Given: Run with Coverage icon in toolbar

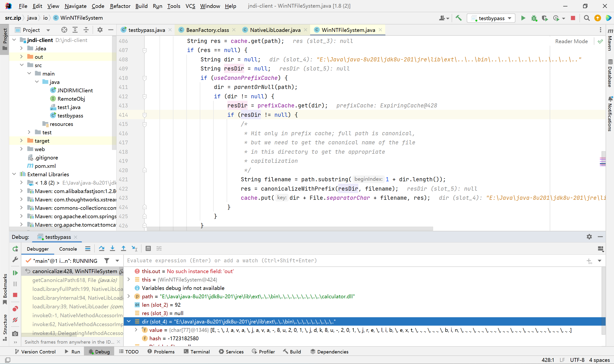Looking at the screenshot, I should coord(545,18).
